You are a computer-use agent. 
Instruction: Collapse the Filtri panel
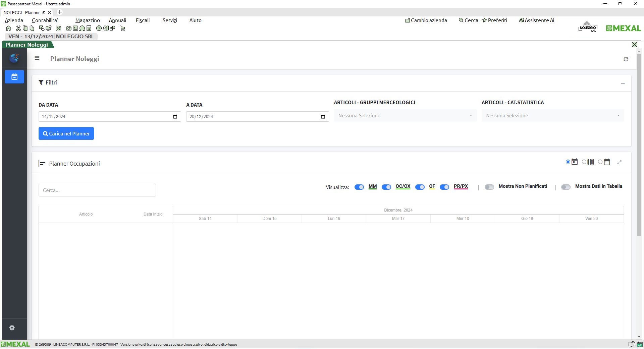click(x=623, y=83)
